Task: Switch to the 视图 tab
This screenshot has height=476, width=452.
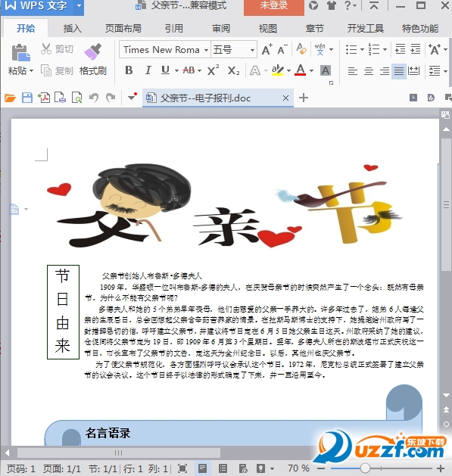Action: pyautogui.click(x=267, y=29)
